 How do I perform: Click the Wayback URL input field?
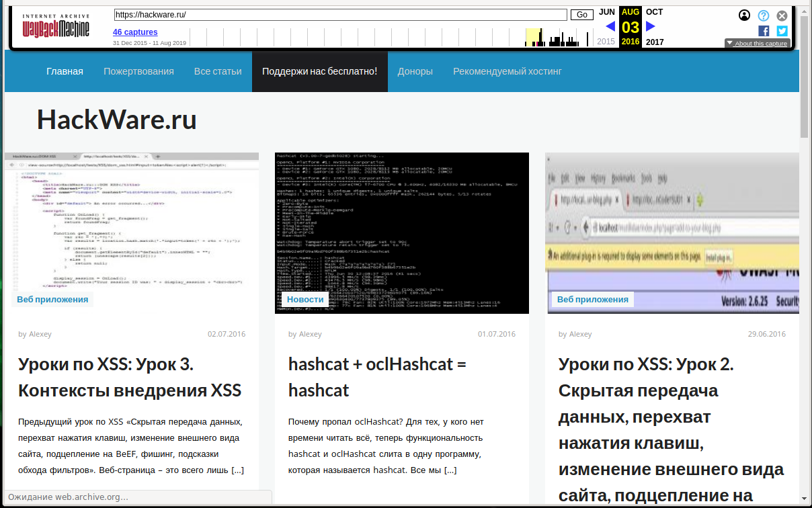[x=340, y=15]
